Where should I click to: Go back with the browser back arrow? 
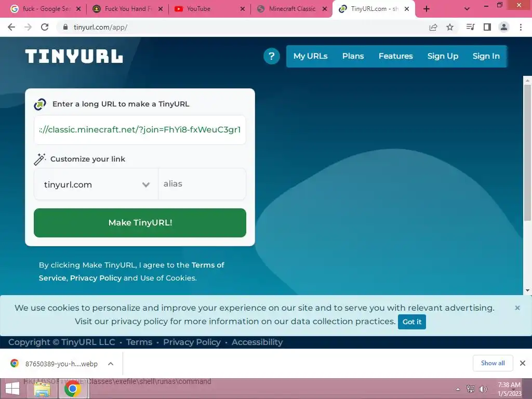pos(11,27)
